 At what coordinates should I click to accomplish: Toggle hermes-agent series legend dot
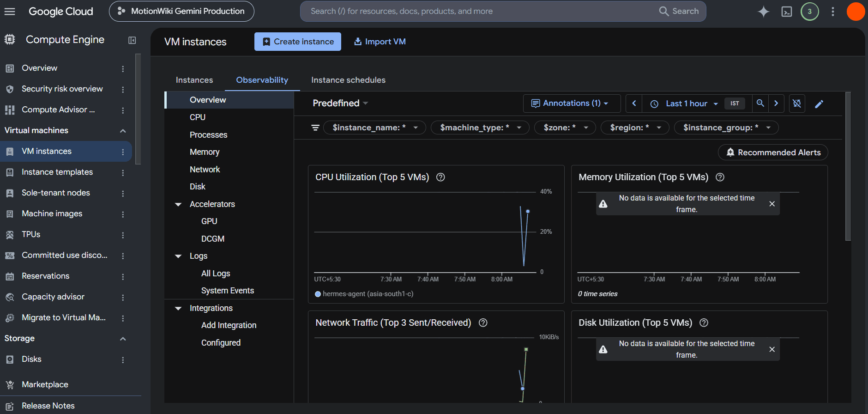click(x=318, y=294)
